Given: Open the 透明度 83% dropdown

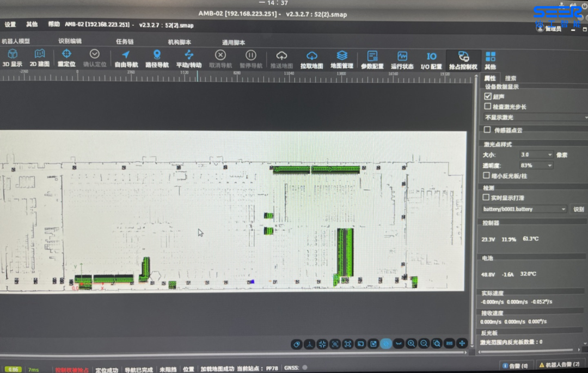Looking at the screenshot, I should pos(536,165).
